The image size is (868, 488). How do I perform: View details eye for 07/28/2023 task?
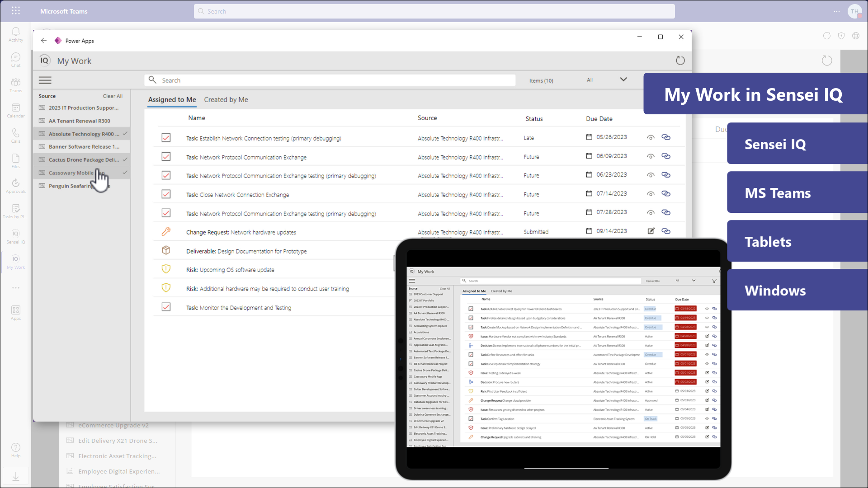coord(651,213)
